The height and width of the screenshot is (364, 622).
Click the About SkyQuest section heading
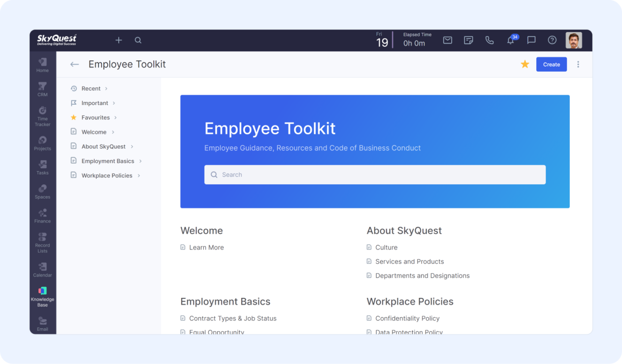click(x=404, y=231)
